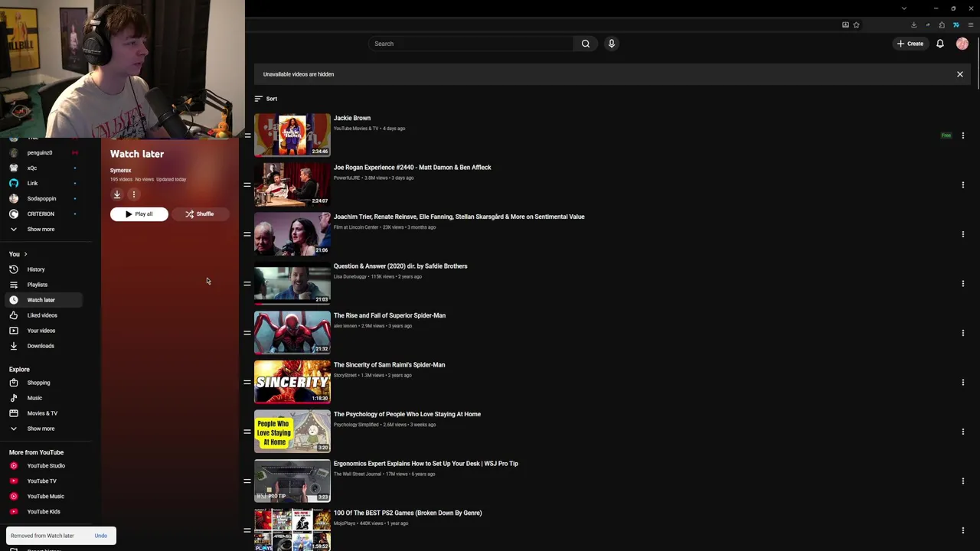Viewport: 980px width, 551px height.
Task: Click Play all button
Action: [139, 214]
